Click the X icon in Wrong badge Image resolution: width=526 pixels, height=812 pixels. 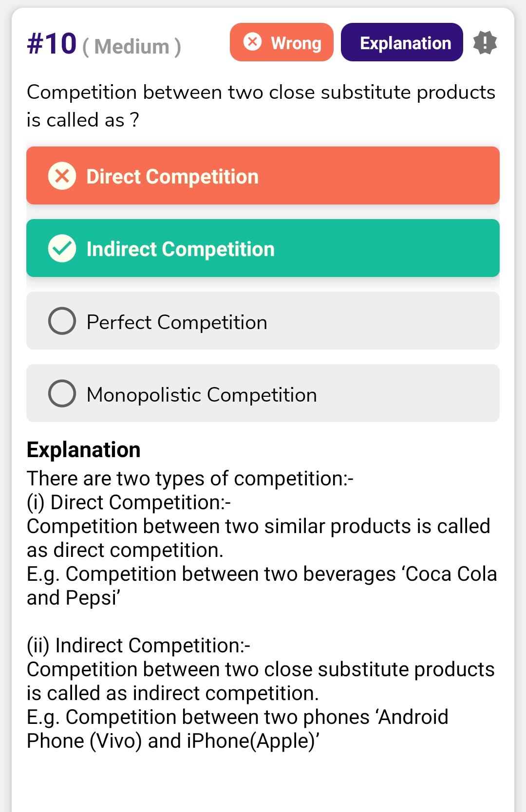click(x=252, y=42)
